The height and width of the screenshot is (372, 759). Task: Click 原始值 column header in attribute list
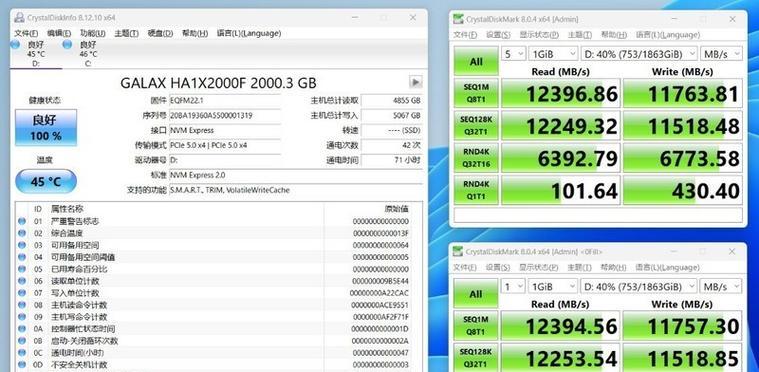pos(396,208)
